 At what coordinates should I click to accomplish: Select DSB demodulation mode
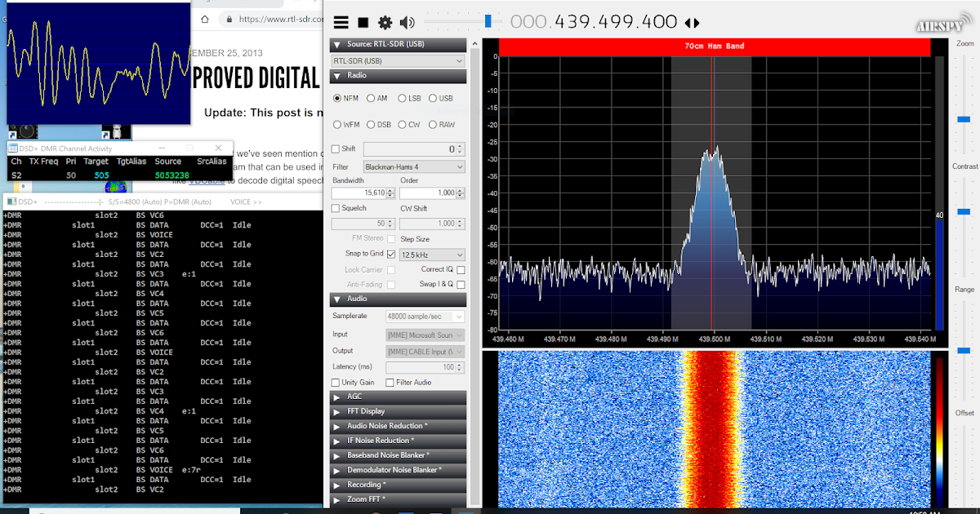point(371,125)
